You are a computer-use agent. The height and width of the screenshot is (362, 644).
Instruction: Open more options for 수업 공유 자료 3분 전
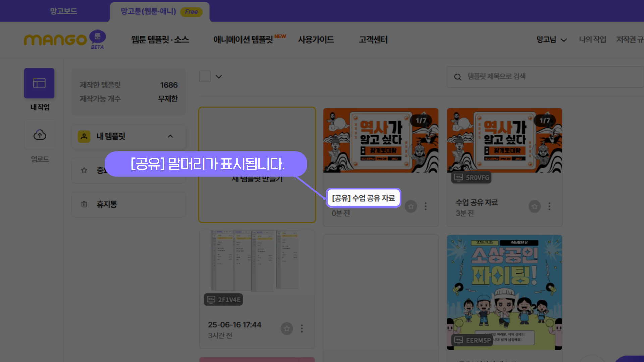(x=549, y=206)
